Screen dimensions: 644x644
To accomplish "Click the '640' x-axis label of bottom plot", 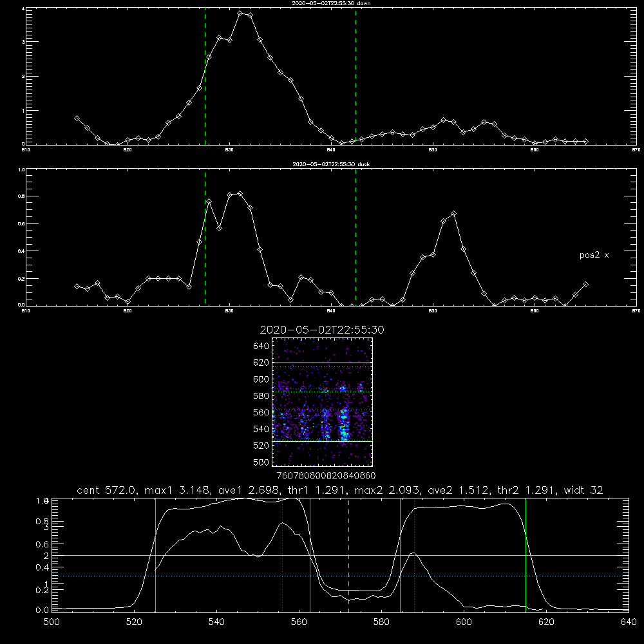I will 629,622.
